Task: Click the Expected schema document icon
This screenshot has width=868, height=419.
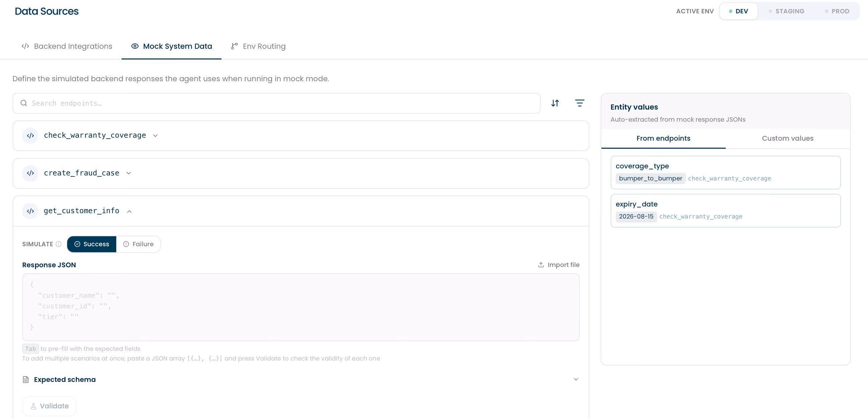Action: point(26,380)
